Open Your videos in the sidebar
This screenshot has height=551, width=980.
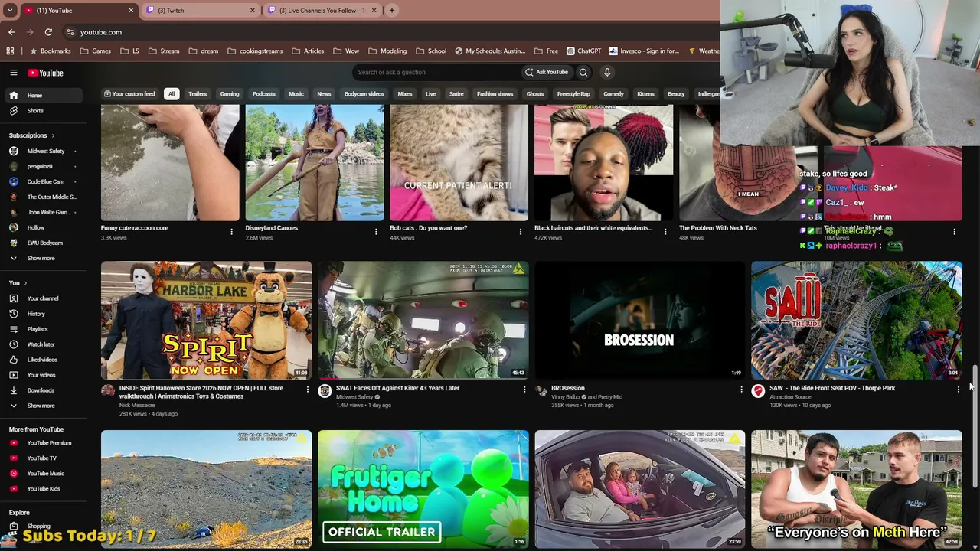(43, 375)
